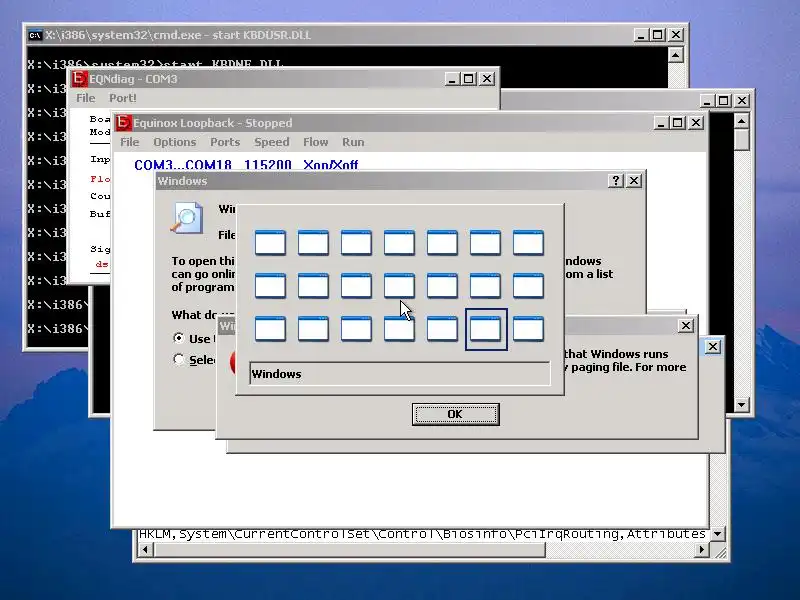Viewport: 800px width, 600px height.
Task: Open Run menu in Equinox Loopback
Action: pos(353,142)
